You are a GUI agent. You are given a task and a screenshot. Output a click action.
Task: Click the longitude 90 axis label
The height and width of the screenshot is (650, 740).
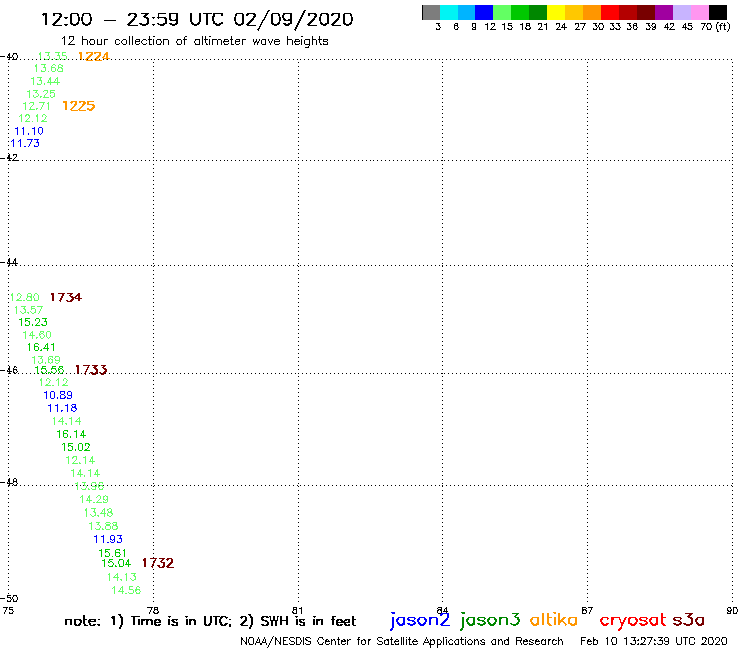tap(732, 610)
